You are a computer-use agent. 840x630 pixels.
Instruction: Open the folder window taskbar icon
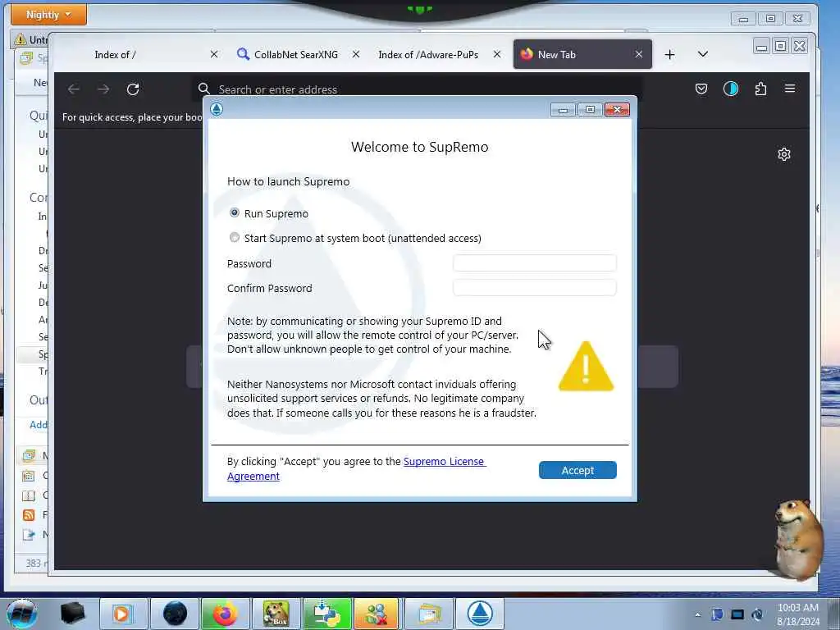tap(428, 614)
